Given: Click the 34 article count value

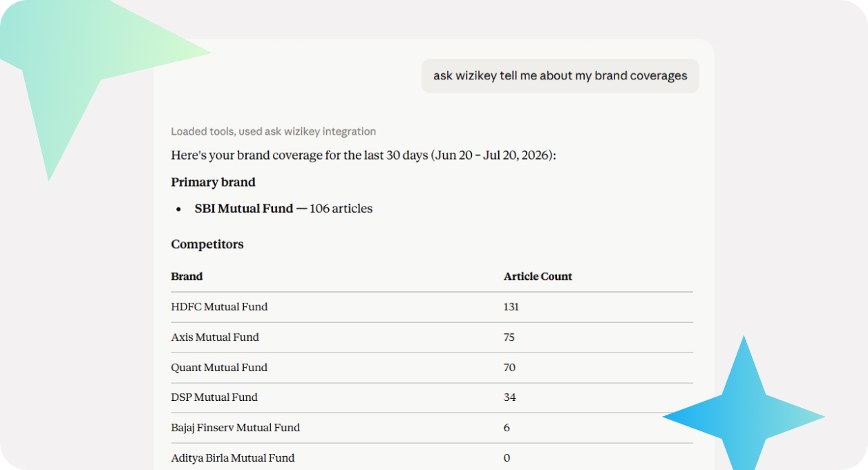Looking at the screenshot, I should click(509, 397).
